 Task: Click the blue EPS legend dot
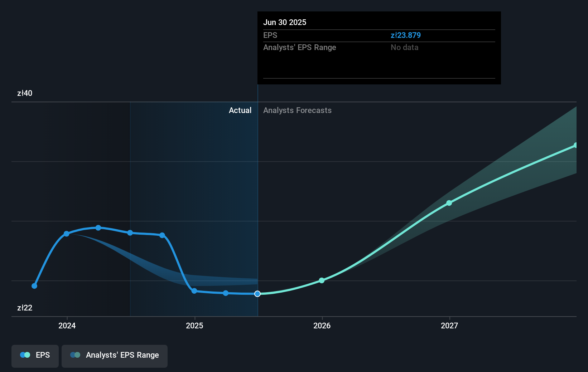[24, 355]
